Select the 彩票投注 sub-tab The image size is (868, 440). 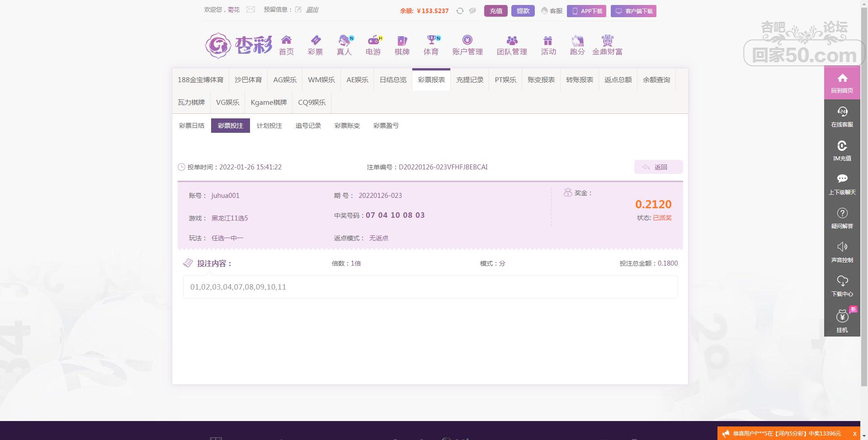(x=231, y=126)
